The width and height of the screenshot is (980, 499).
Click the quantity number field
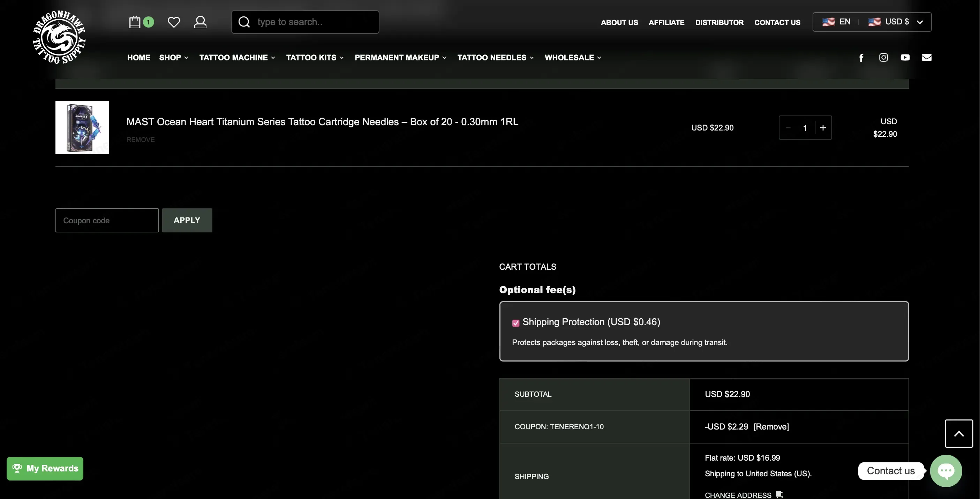tap(805, 128)
